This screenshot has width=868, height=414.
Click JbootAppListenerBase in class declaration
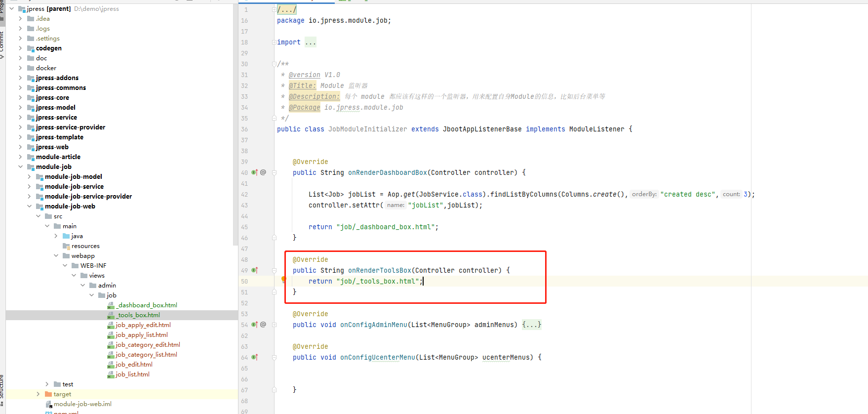(x=482, y=129)
